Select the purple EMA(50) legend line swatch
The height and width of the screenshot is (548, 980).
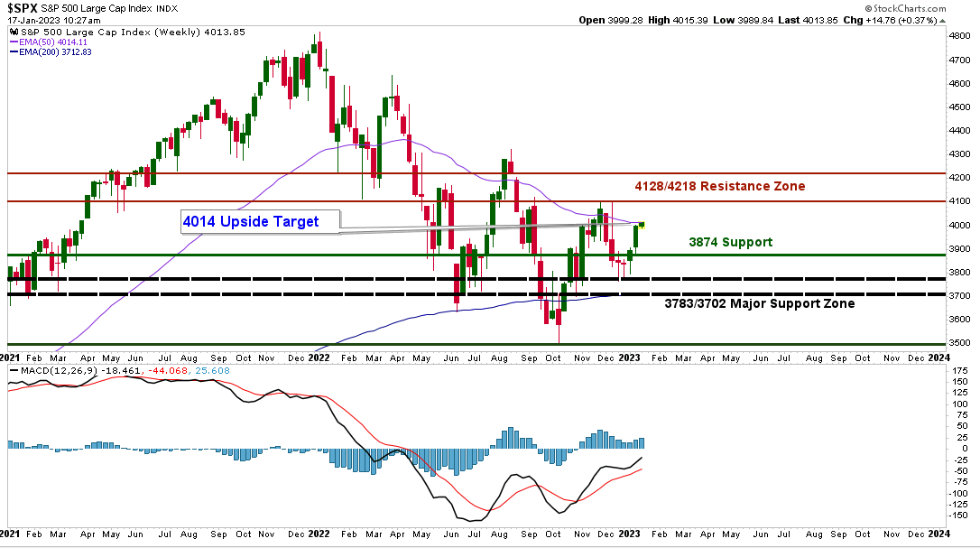[14, 42]
